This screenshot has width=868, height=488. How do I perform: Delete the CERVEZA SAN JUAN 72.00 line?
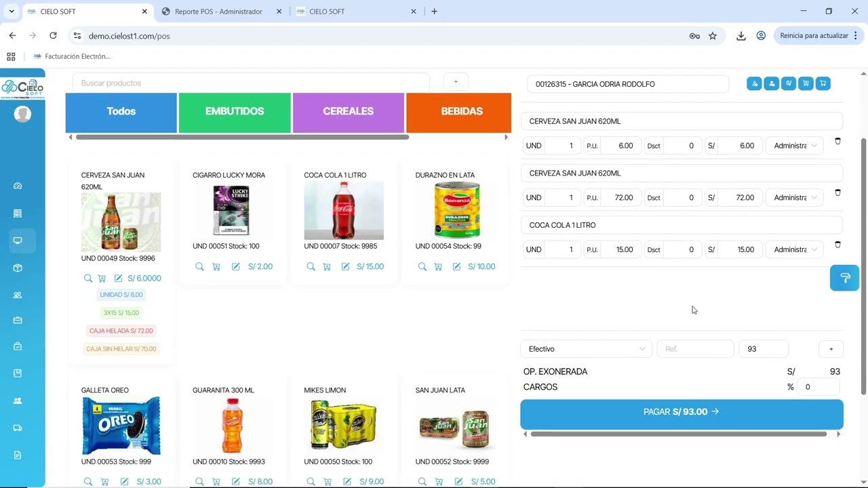(x=837, y=192)
